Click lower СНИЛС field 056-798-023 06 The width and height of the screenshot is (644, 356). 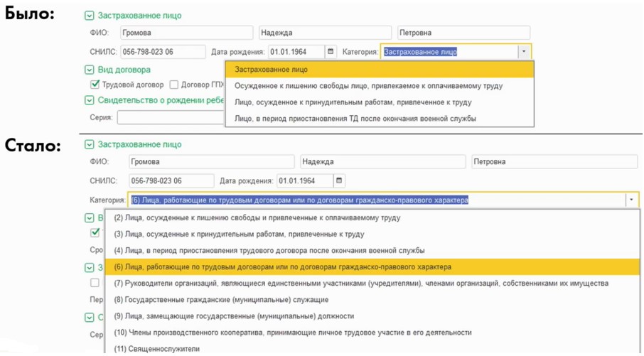click(x=171, y=180)
